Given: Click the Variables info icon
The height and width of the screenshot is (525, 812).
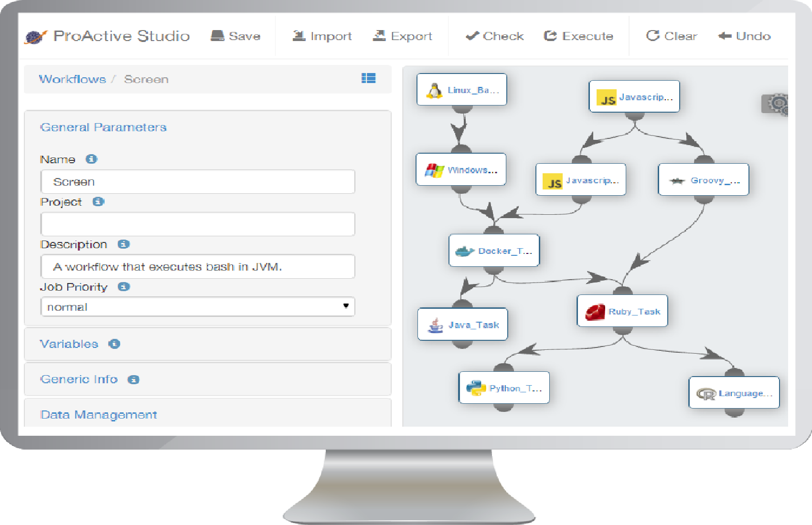Looking at the screenshot, I should pyautogui.click(x=114, y=344).
